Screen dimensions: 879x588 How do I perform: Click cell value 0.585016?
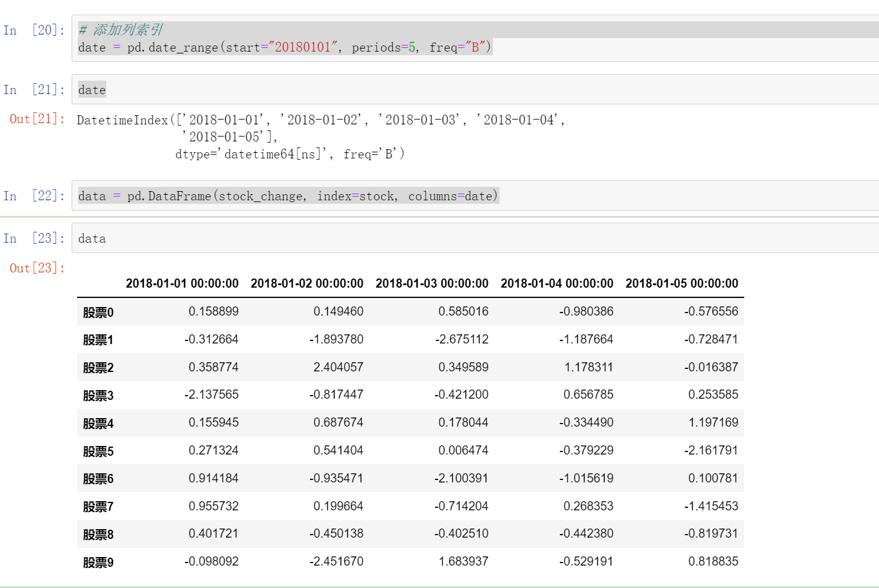[464, 311]
